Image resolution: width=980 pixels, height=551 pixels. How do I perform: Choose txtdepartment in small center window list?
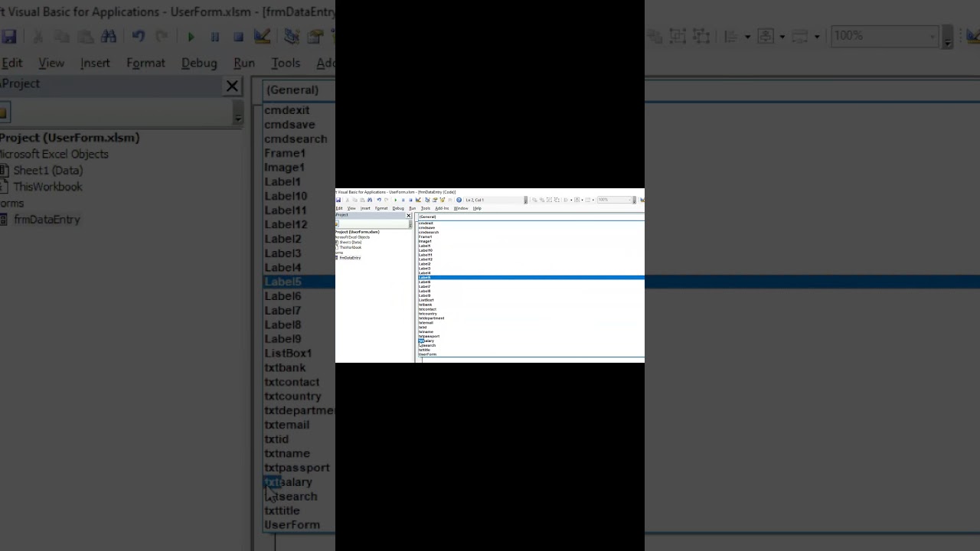tap(431, 318)
